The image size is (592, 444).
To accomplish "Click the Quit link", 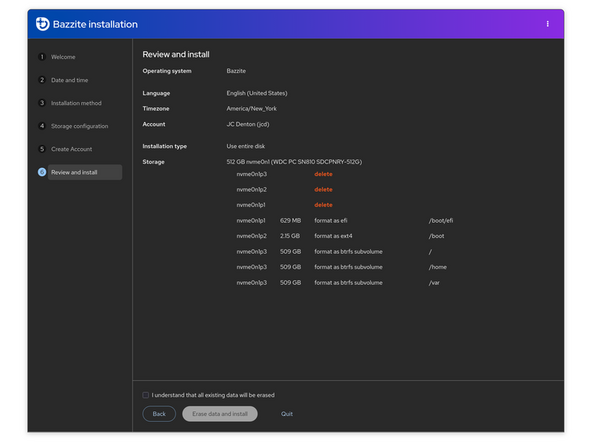I will point(287,414).
